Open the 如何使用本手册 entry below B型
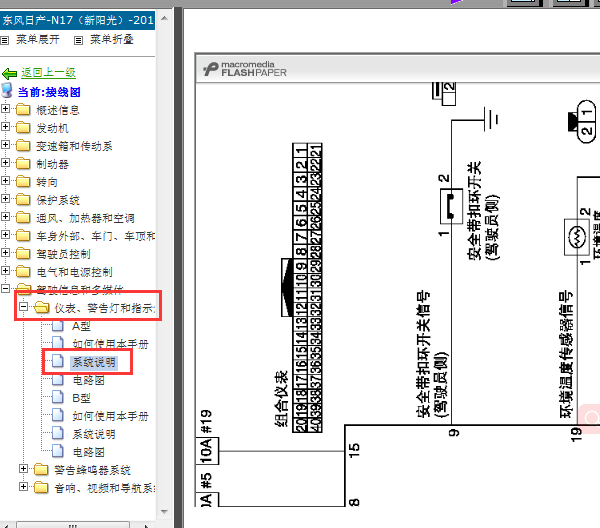 [x=110, y=416]
